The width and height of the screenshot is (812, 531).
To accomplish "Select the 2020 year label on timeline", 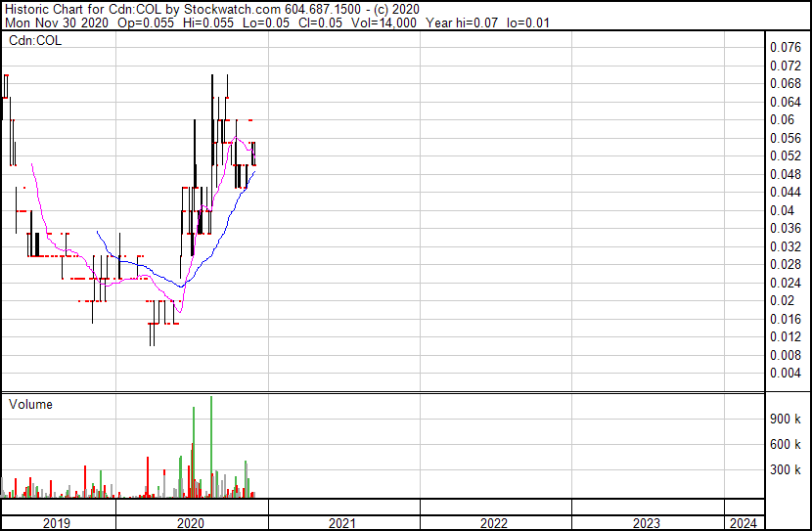I will 191,523.
